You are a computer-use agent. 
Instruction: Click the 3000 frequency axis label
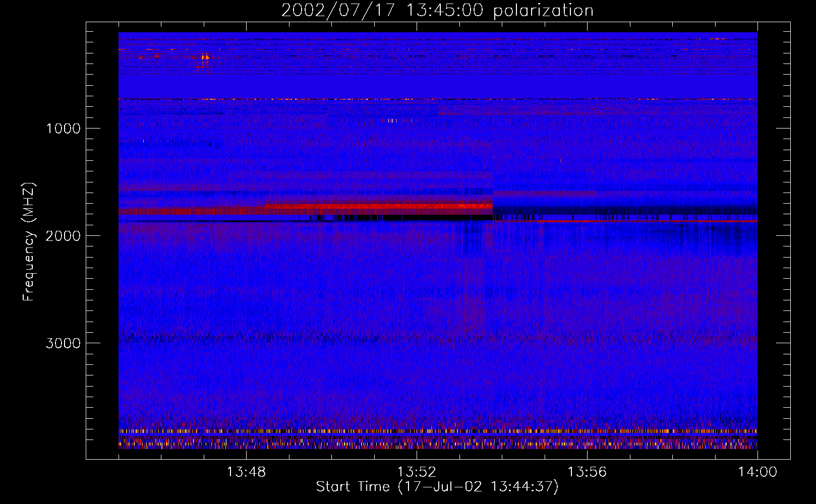click(x=63, y=343)
